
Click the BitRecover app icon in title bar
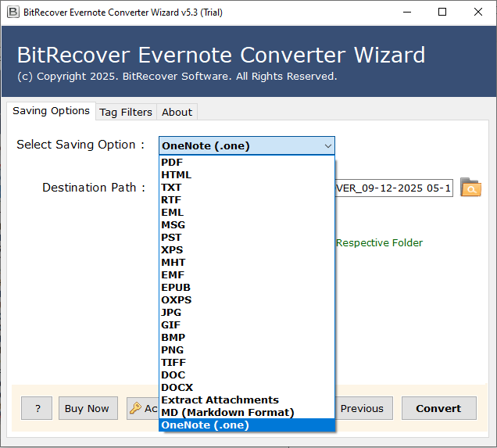(13, 12)
